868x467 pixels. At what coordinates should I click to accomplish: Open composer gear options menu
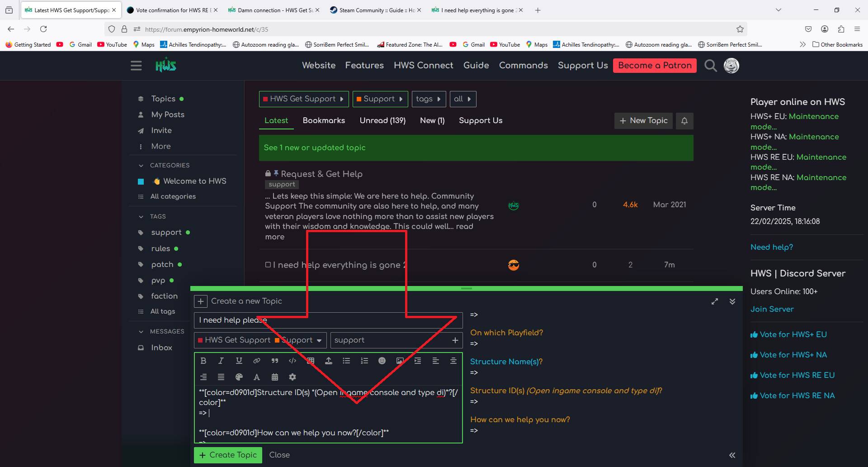[292, 377]
